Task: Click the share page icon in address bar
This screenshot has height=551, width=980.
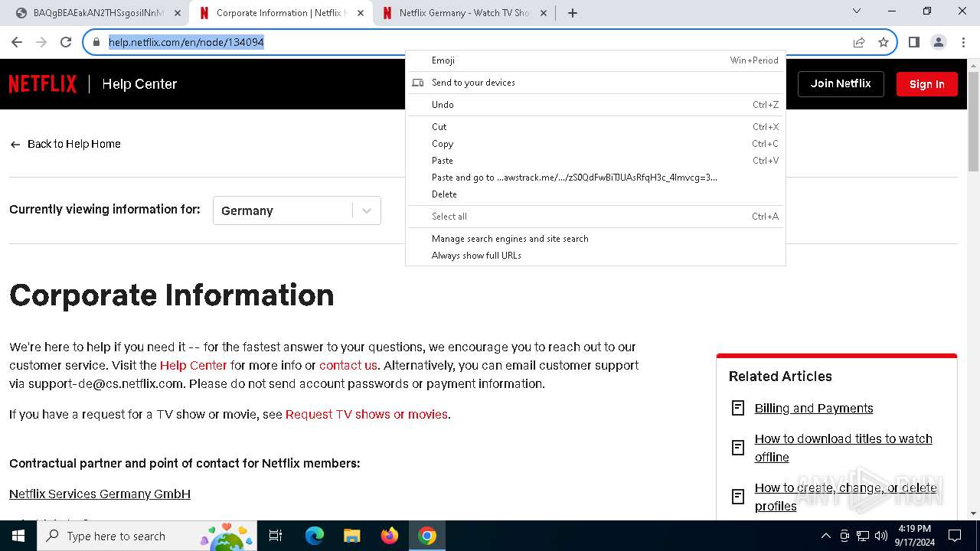Action: (x=859, y=42)
